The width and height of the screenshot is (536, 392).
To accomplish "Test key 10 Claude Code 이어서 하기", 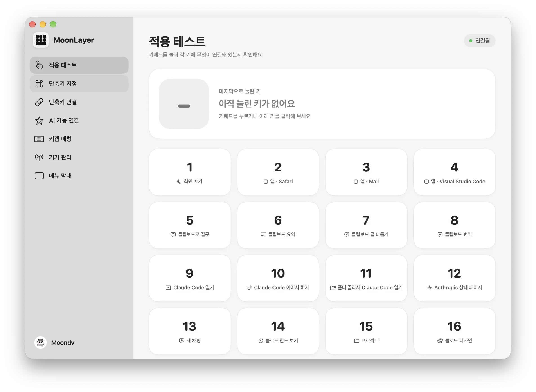I will 278,278.
